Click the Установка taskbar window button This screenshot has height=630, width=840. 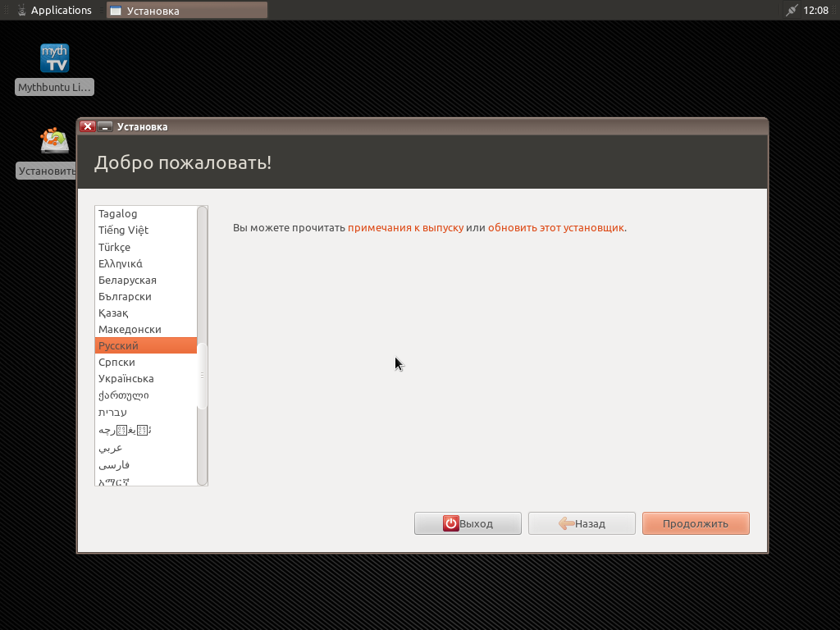tap(187, 11)
